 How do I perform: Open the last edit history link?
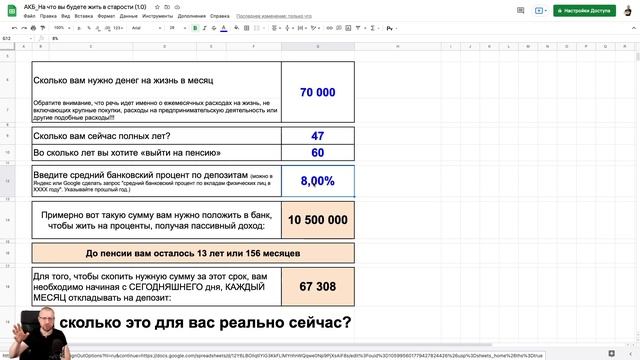tap(274, 16)
